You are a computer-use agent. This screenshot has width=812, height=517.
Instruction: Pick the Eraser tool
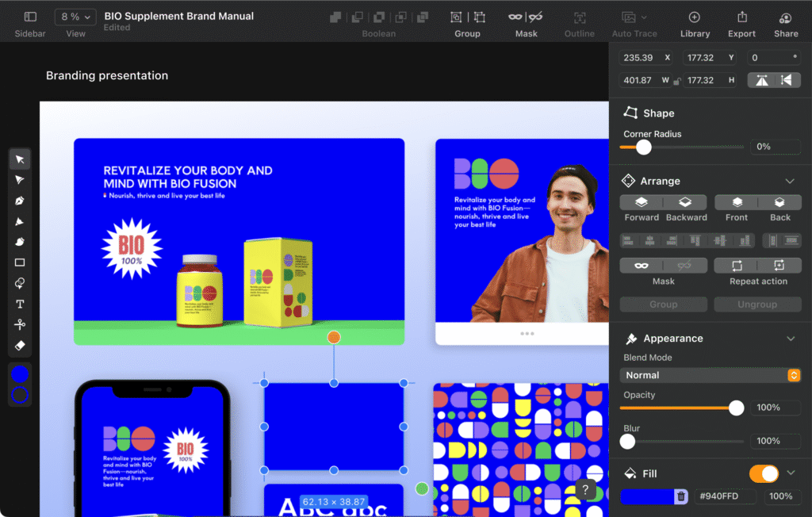(x=20, y=345)
